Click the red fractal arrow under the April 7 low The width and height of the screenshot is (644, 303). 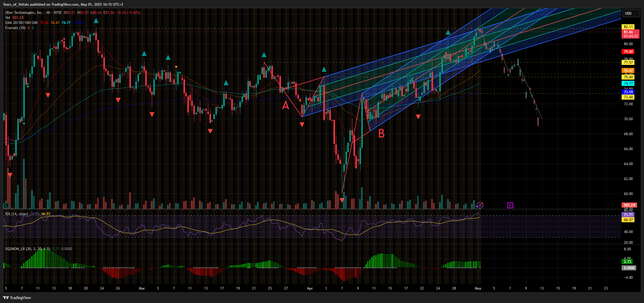coord(342,200)
